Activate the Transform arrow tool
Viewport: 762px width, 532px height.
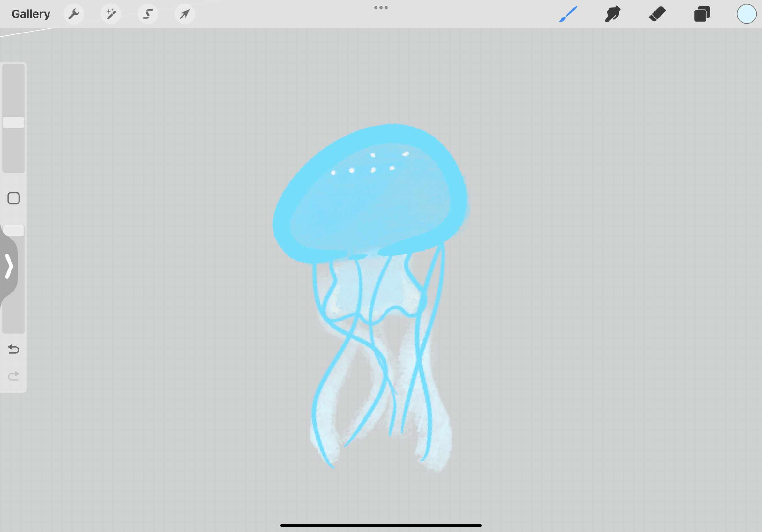coord(185,14)
